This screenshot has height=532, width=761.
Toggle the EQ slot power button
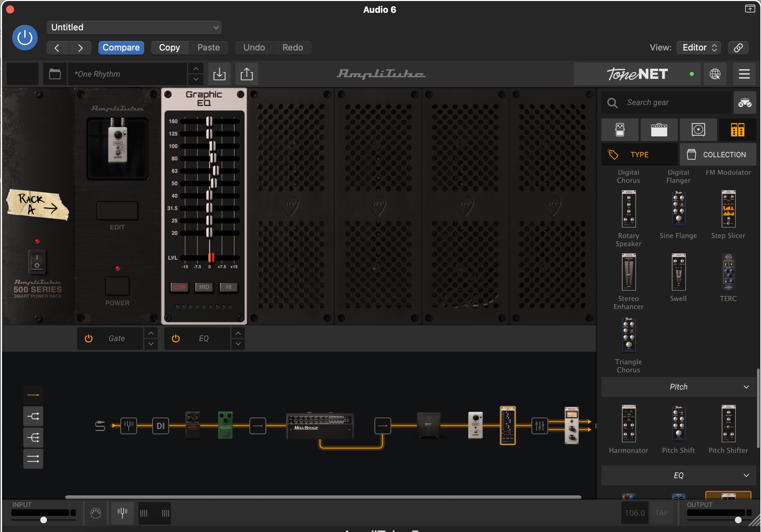pyautogui.click(x=176, y=338)
